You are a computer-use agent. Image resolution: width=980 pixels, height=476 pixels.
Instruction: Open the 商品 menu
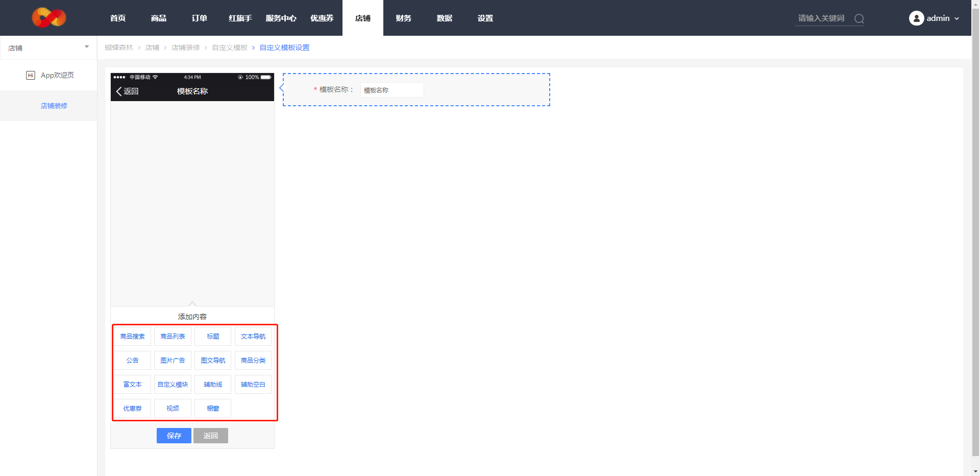[159, 18]
